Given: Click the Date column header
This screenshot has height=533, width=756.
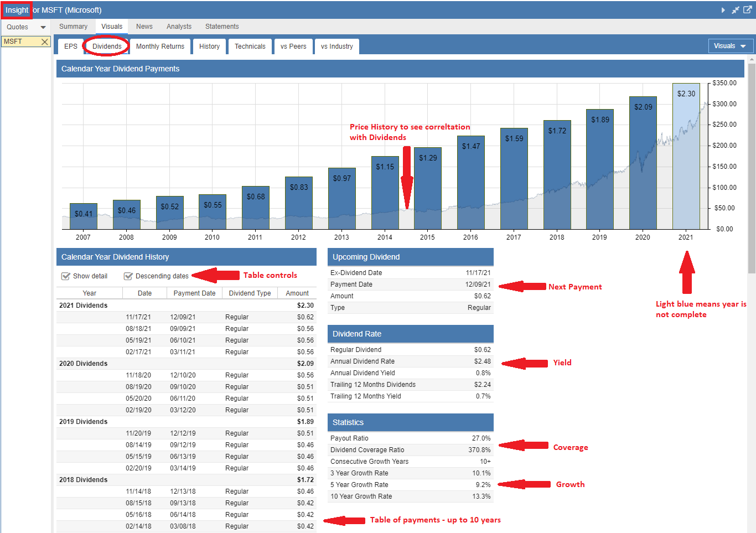Looking at the screenshot, I should point(144,293).
